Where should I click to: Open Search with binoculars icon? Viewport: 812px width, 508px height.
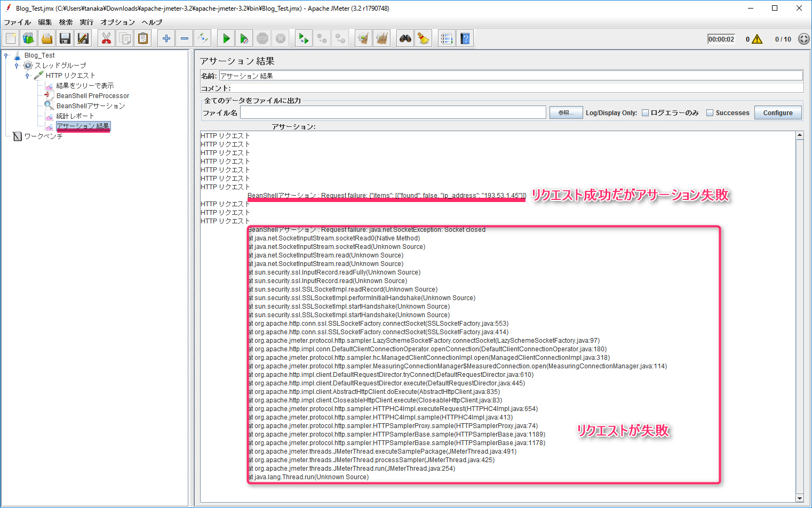[405, 38]
